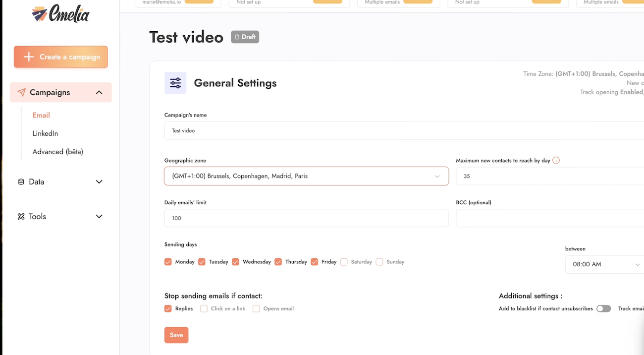Open the 08:00 AM start time dropdown
Screen dimensions: 644x355
pos(605,264)
